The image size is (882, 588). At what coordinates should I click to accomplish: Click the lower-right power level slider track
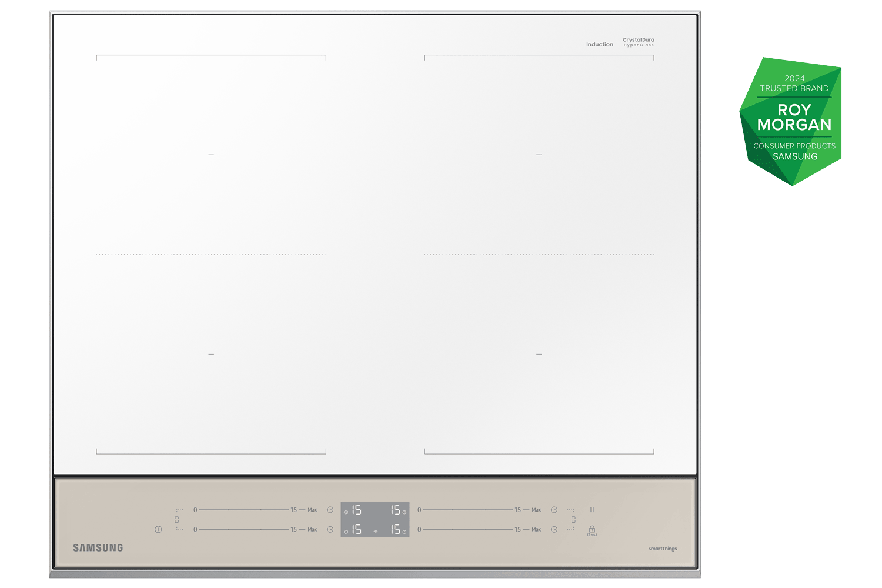coord(468,530)
